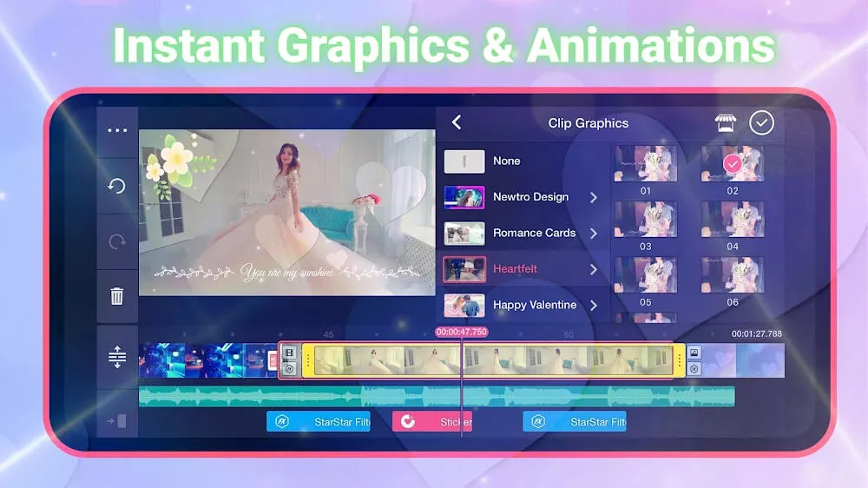This screenshot has height=488, width=868.
Task: Expand the Romance Cards category
Action: 594,234
